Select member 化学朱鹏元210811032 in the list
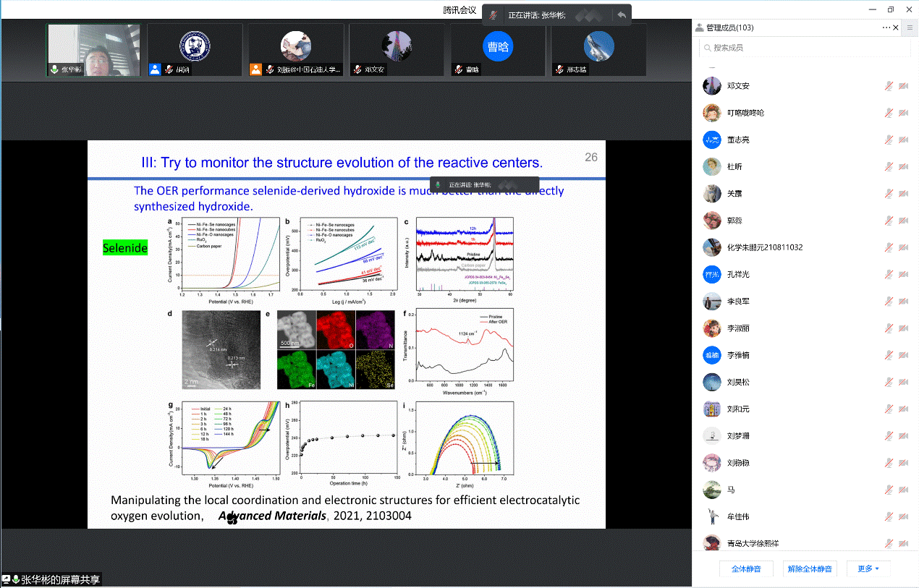This screenshot has height=588, width=919. [x=764, y=247]
